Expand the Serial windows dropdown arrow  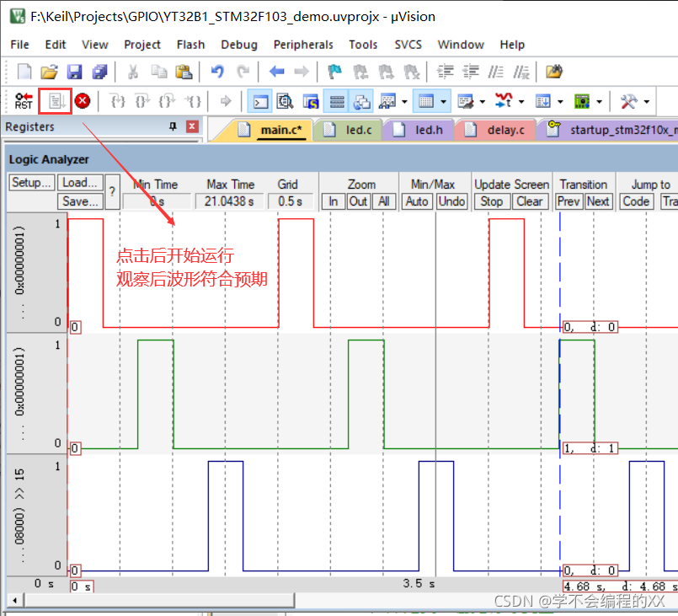[x=482, y=102]
